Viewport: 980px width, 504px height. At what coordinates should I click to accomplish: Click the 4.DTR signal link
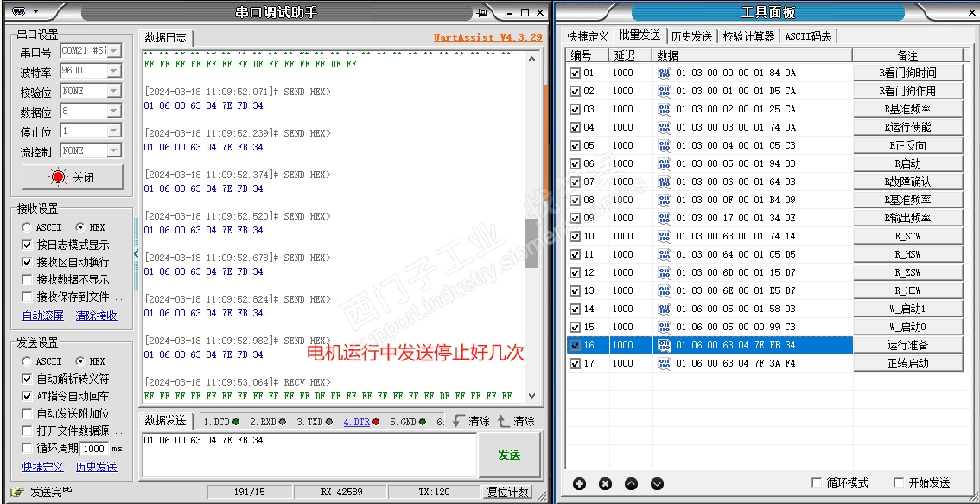click(357, 422)
